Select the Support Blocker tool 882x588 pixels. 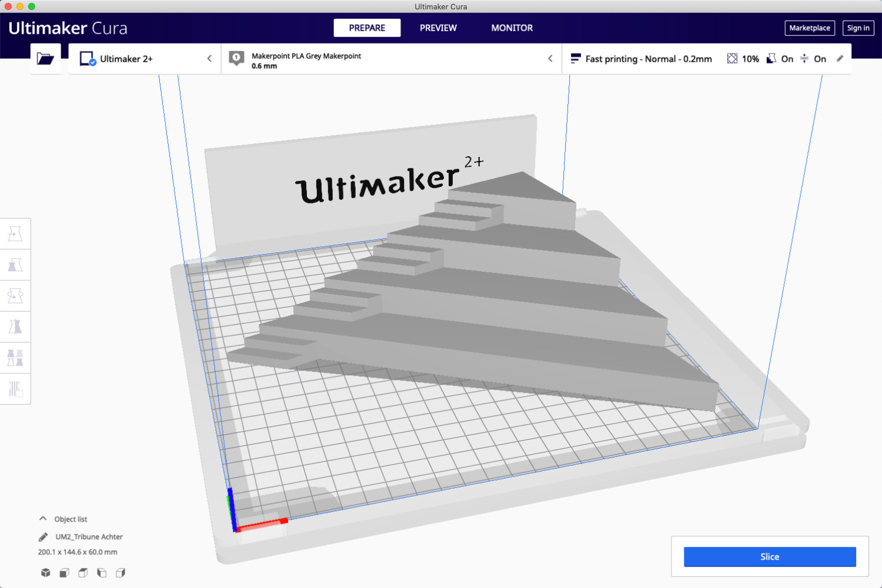pos(15,389)
